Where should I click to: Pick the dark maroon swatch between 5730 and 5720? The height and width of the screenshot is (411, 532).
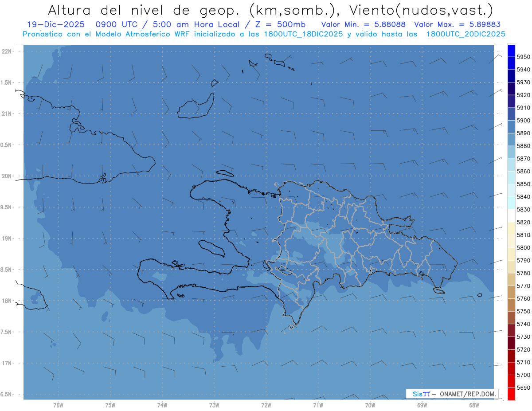(x=511, y=343)
